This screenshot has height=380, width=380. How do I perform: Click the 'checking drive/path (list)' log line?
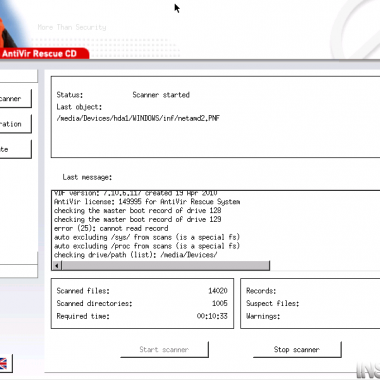pyautogui.click(x=136, y=255)
